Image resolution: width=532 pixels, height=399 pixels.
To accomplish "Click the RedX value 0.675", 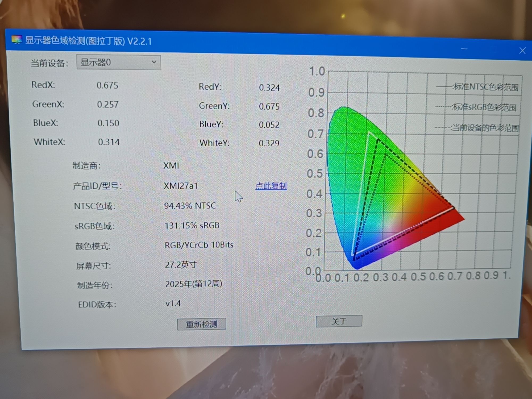I will point(107,85).
